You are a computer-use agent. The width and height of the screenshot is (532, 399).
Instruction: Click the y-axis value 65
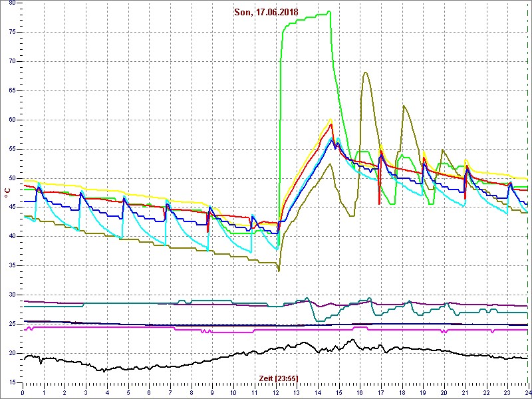pyautogui.click(x=12, y=90)
